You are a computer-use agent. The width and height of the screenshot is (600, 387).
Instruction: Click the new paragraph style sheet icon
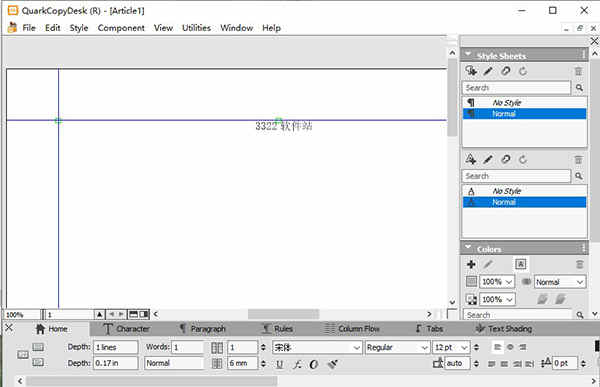tap(471, 71)
